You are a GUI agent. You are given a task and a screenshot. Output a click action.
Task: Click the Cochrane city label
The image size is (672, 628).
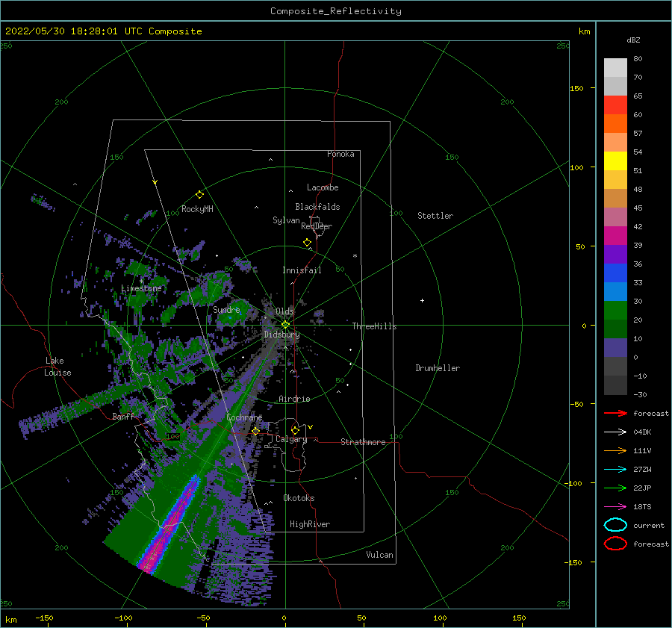click(244, 417)
